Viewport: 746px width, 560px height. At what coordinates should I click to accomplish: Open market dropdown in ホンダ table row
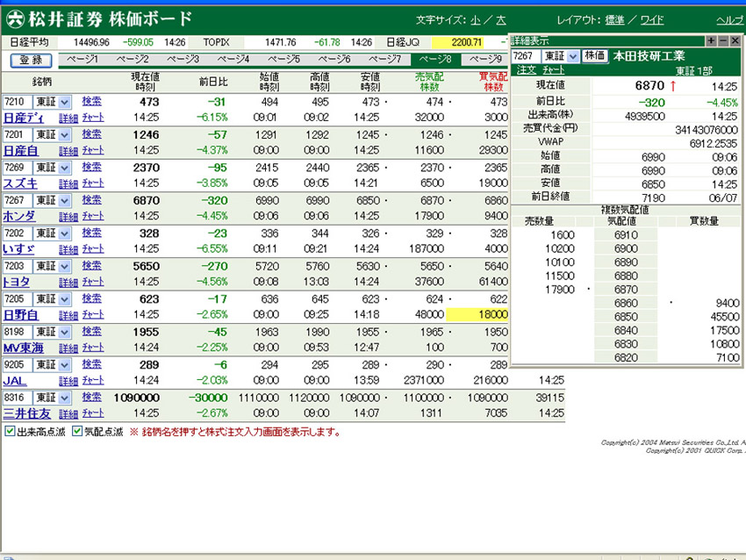pos(65,200)
